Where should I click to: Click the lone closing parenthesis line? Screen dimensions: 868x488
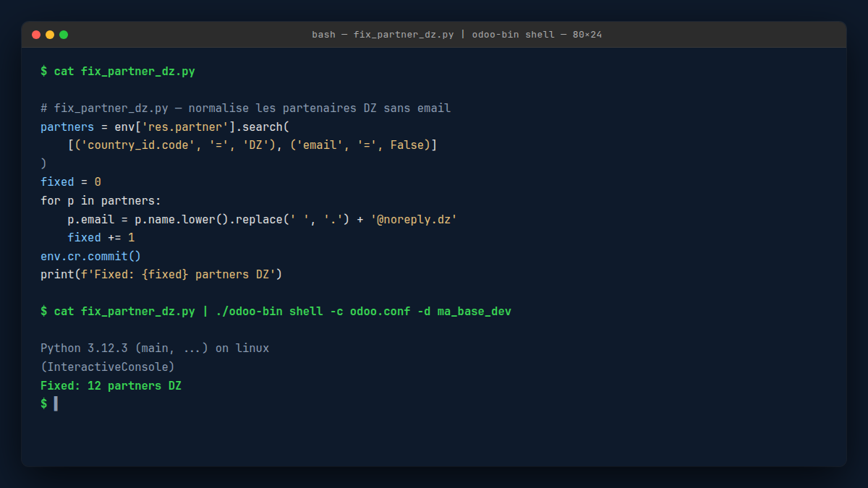point(43,164)
